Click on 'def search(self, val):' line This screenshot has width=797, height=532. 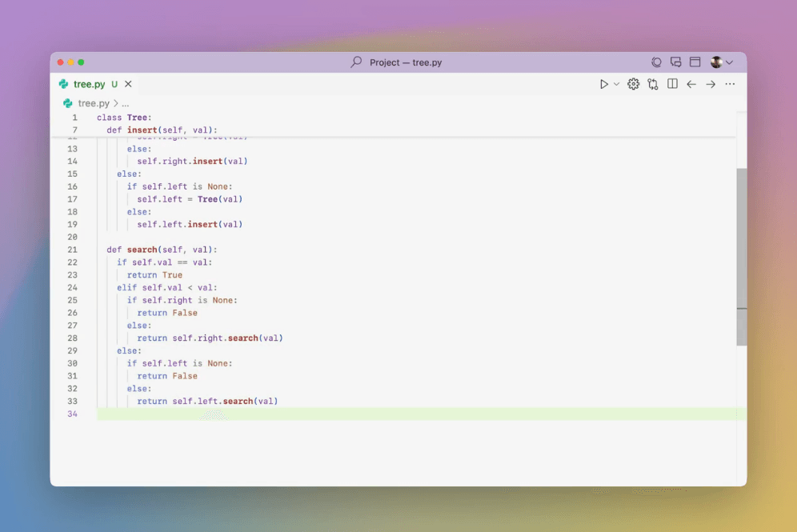[x=162, y=250]
